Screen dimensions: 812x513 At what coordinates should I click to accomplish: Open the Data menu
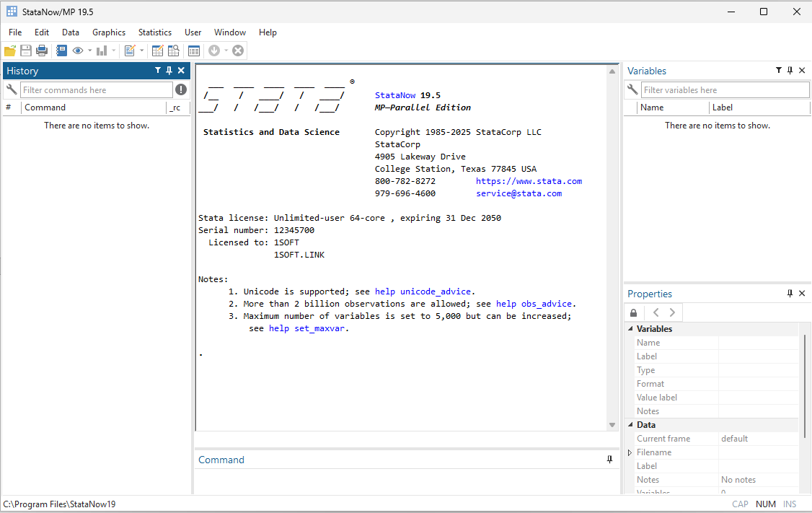(x=71, y=32)
